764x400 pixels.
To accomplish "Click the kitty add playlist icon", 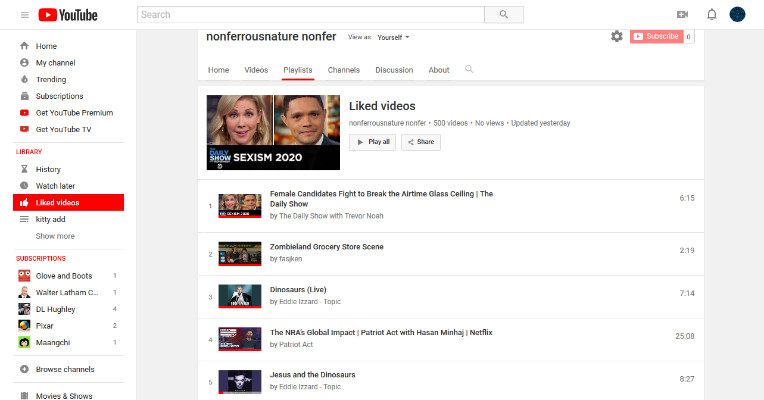I will pyautogui.click(x=24, y=219).
